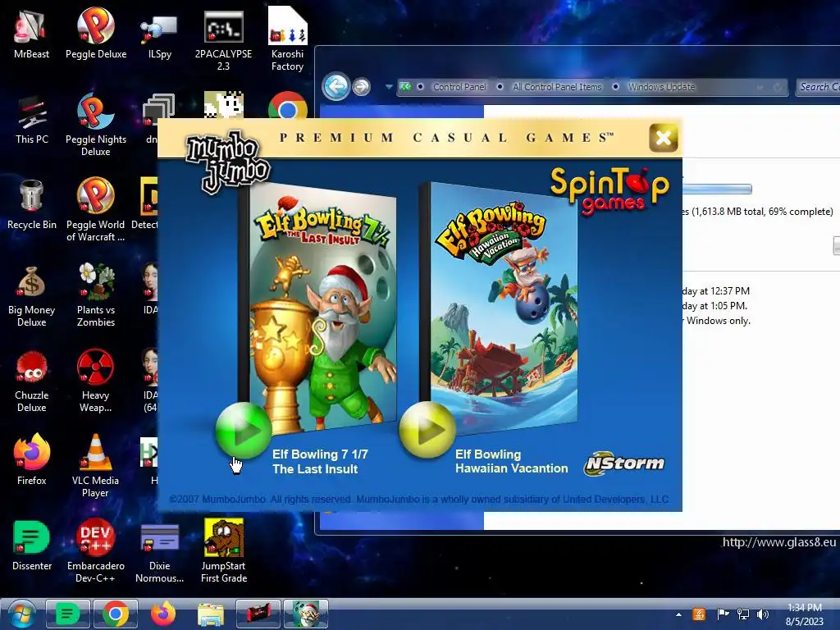The width and height of the screenshot is (840, 630).
Task: Go forward in the Control Panel window
Action: pos(362,86)
